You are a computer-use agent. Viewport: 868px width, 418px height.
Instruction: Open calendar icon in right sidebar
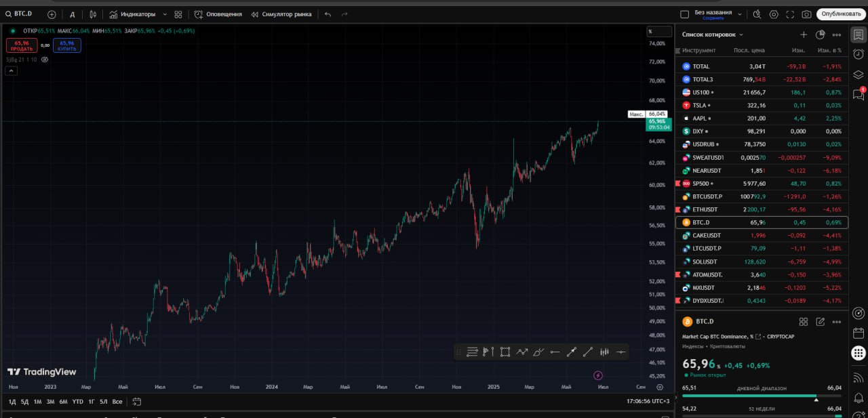point(859,333)
